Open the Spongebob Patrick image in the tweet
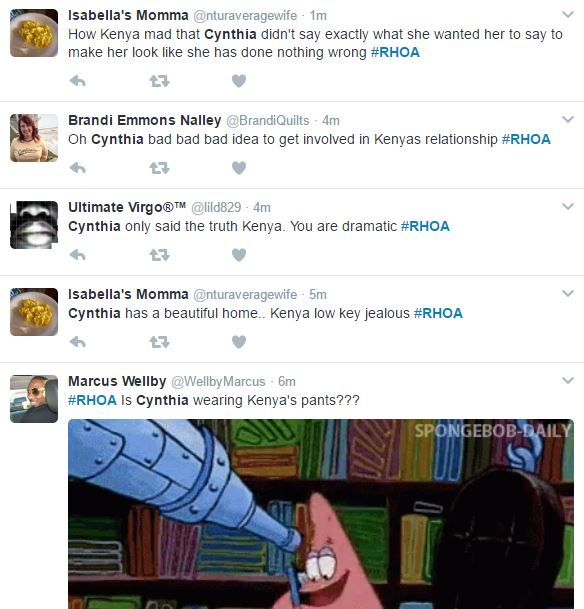This screenshot has height=609, width=584. 321,514
